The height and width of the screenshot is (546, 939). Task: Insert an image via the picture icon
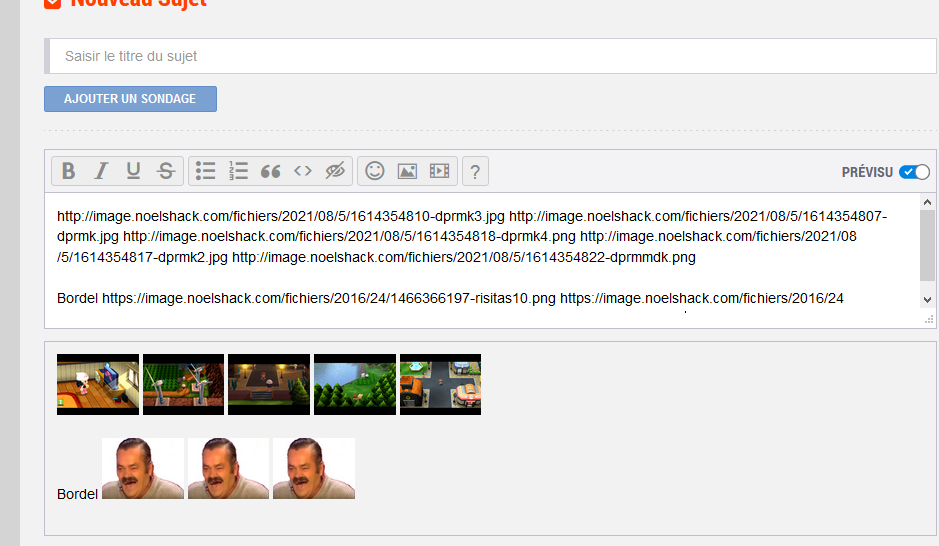(407, 171)
